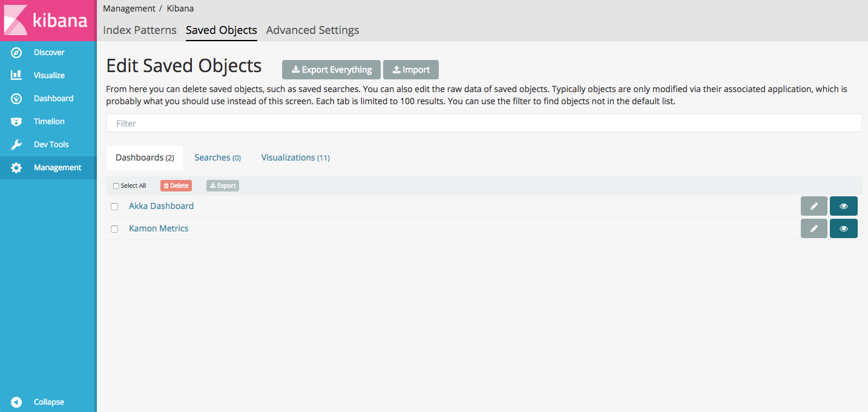Switch to Index Patterns tab
The height and width of the screenshot is (412, 868).
pos(140,30)
